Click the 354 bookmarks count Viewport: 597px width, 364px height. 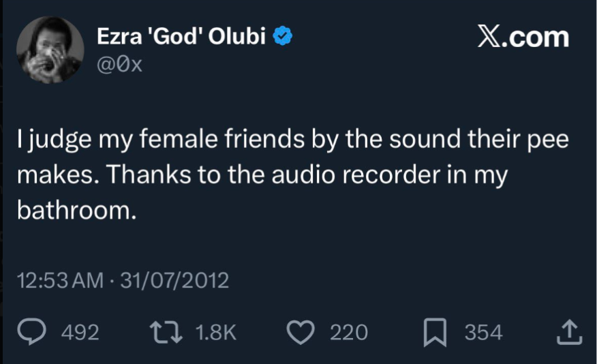(x=483, y=333)
